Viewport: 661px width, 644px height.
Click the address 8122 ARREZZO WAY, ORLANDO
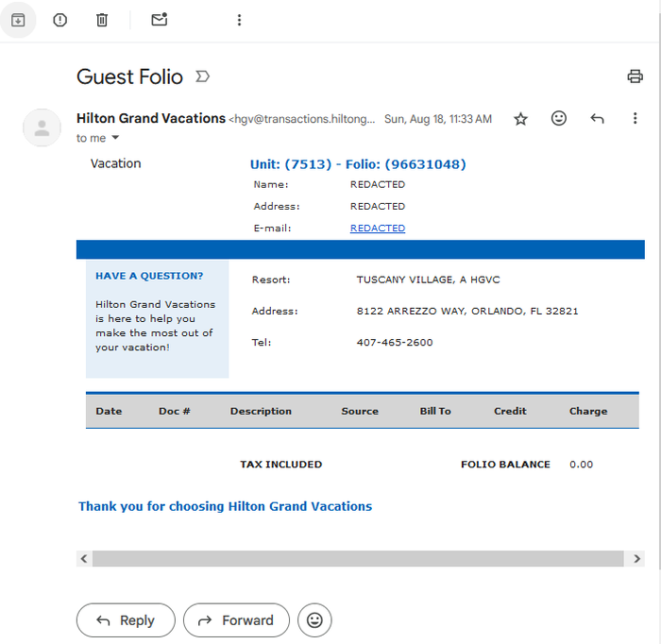pyautogui.click(x=467, y=311)
